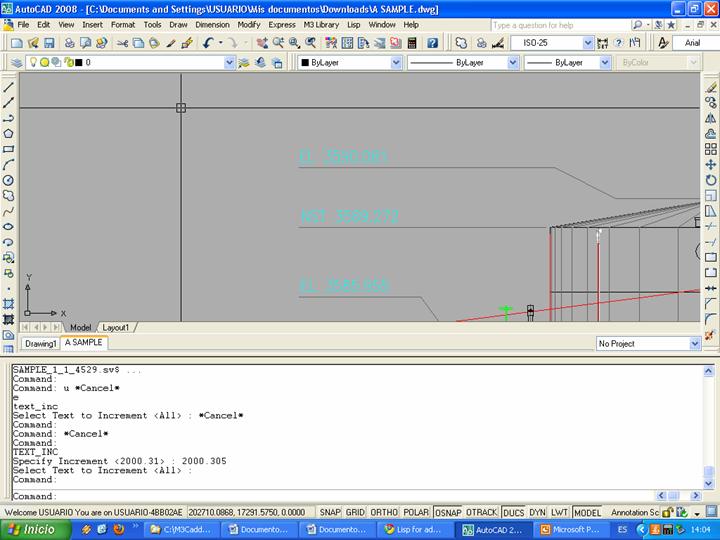Switch to the Drawing1 document tab
The height and width of the screenshot is (540, 720).
click(x=41, y=343)
